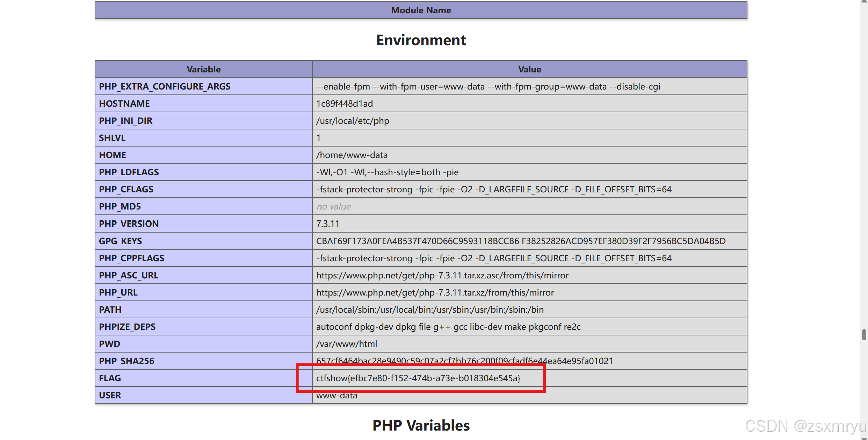This screenshot has height=440, width=868.
Task: Click the HOSTNAME value 1c89f448d1ad
Action: [345, 104]
